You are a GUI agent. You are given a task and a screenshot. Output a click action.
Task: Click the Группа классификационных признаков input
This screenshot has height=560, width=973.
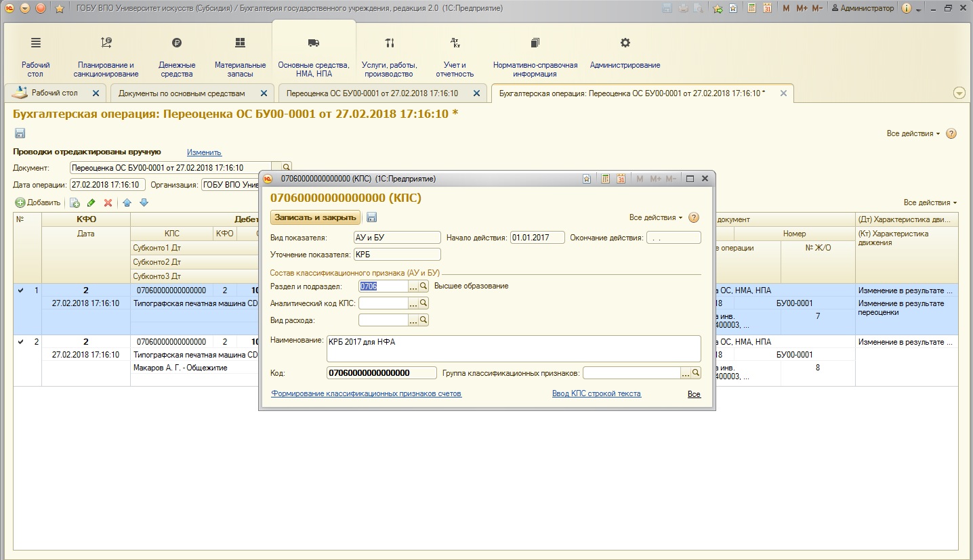(x=632, y=373)
